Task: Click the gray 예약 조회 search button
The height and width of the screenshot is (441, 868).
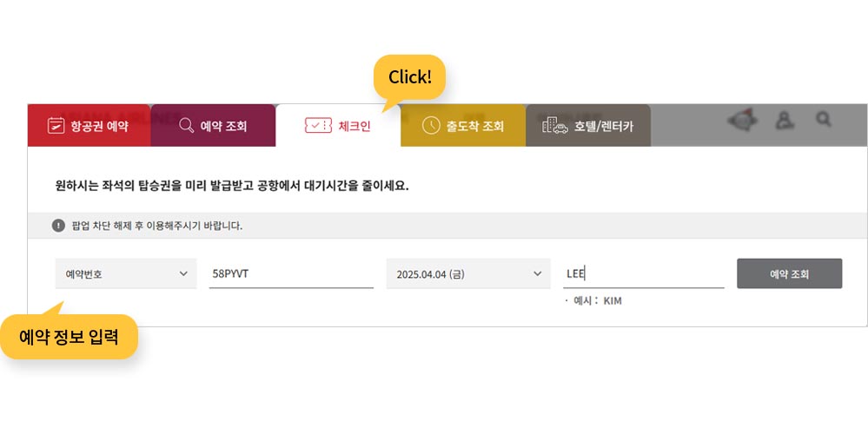Action: pyautogui.click(x=790, y=273)
